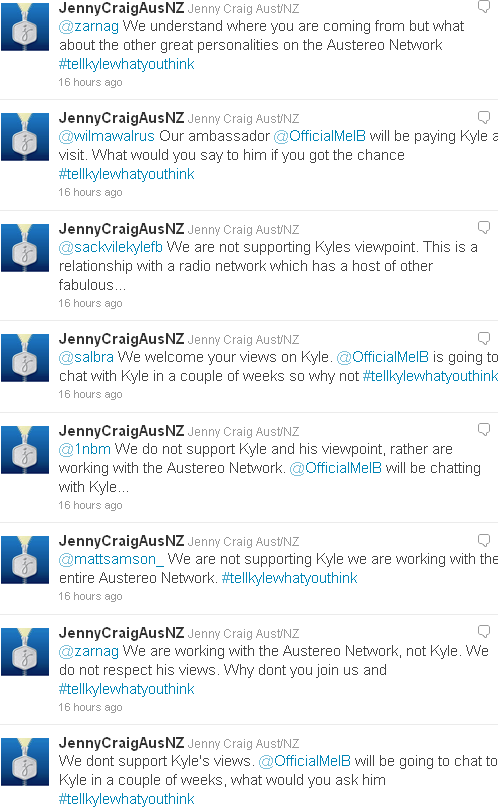Screen dimensions: 498x808
Task: Select #tellkylewhatyouthink hashtag in @mattsamson_ tweet
Action: pyautogui.click(x=289, y=578)
